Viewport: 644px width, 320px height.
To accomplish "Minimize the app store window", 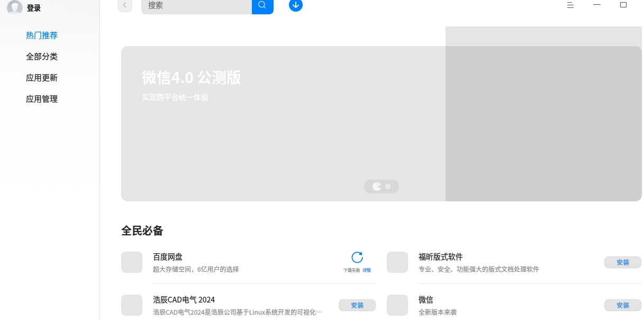I will pyautogui.click(x=597, y=5).
